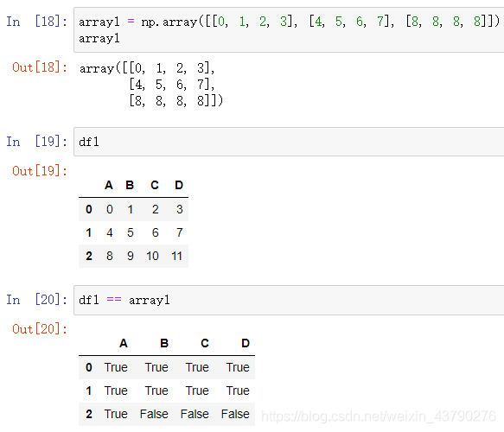504x432 pixels.
Task: Click row index 1 in Out[20] table
Action: (89, 391)
